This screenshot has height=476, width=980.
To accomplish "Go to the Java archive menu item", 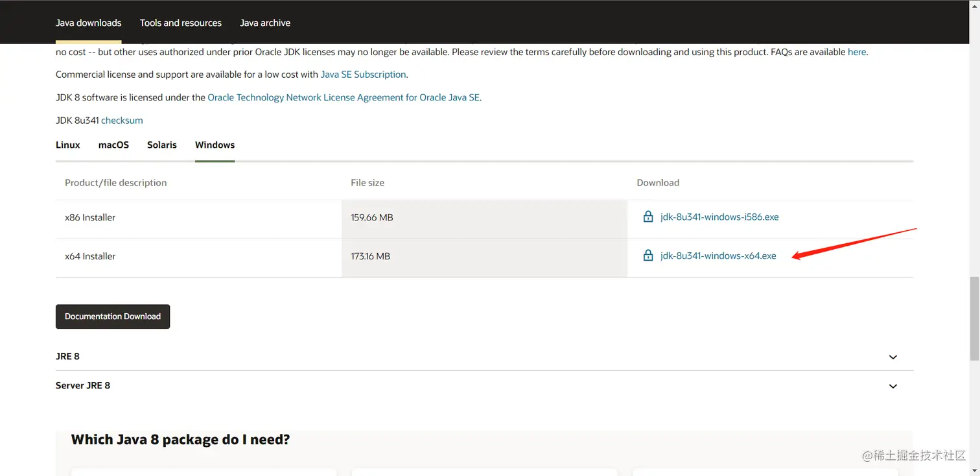I will [265, 23].
